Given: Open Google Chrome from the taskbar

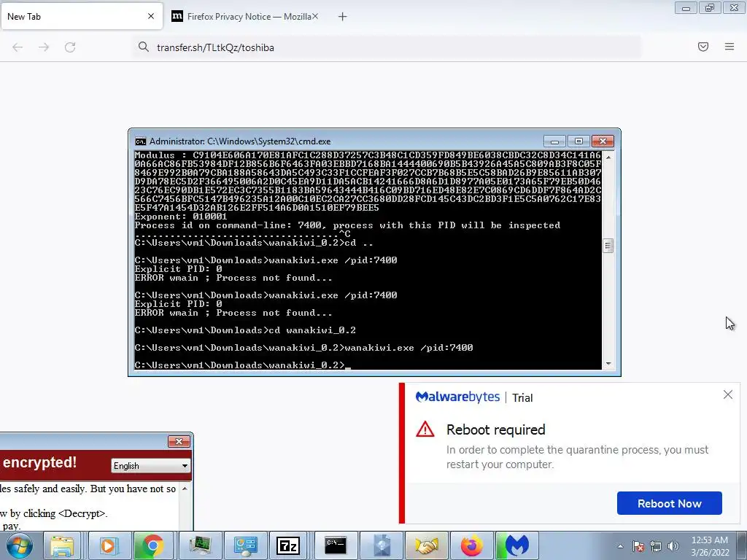Looking at the screenshot, I should coord(152,545).
